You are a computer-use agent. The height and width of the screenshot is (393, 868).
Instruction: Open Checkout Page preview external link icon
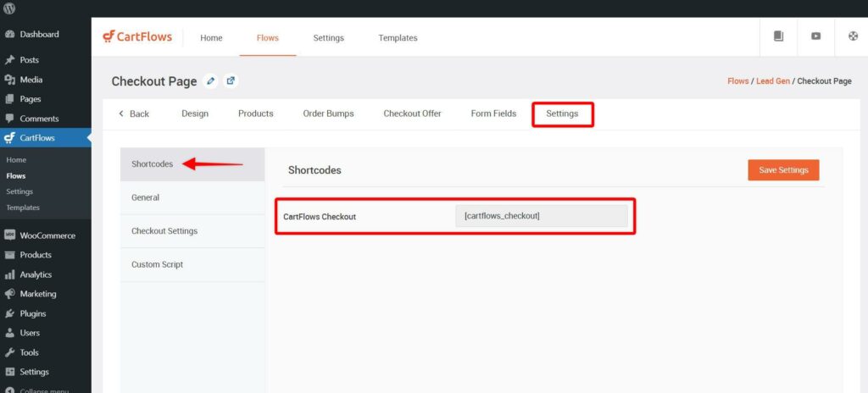coord(231,80)
